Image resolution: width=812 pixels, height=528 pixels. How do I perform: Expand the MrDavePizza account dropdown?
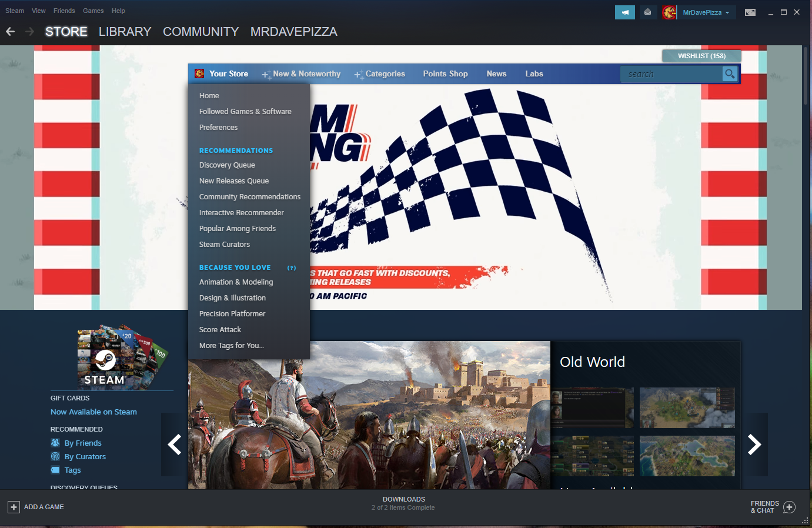click(x=706, y=12)
